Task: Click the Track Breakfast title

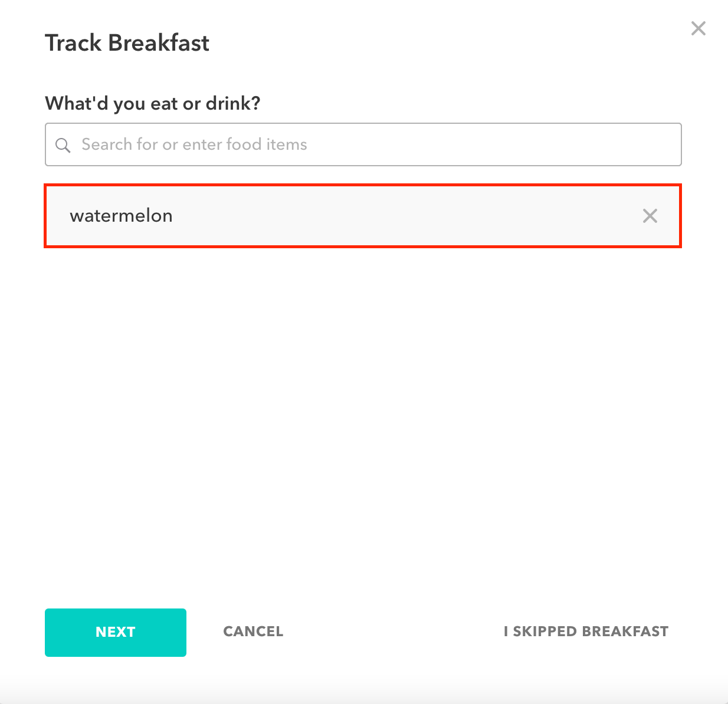Action: pyautogui.click(x=127, y=43)
